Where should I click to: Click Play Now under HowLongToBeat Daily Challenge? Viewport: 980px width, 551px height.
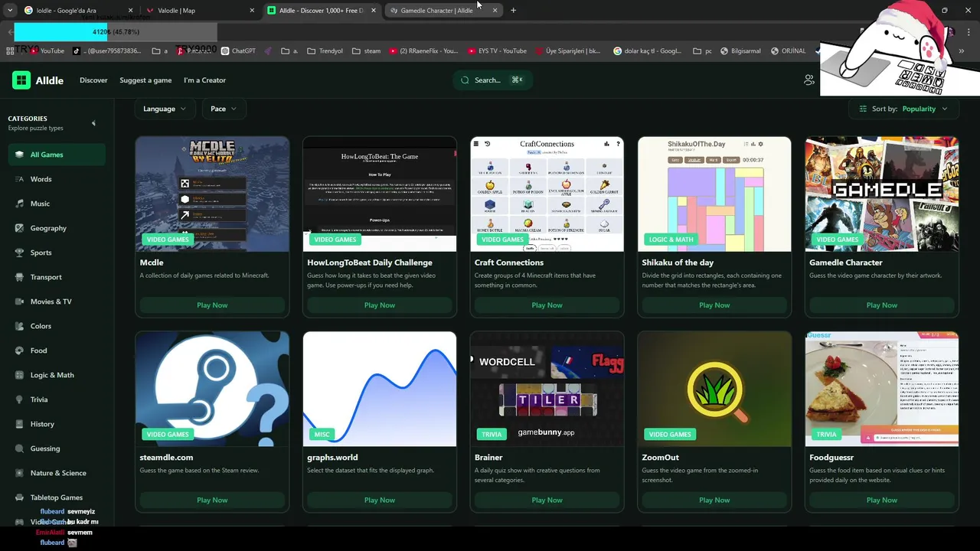coord(380,305)
